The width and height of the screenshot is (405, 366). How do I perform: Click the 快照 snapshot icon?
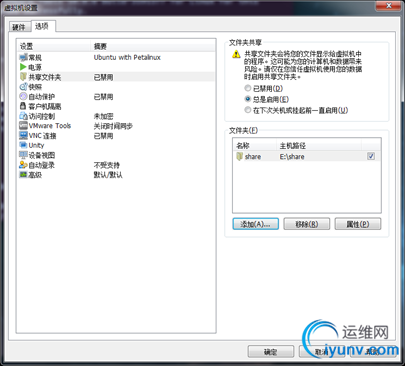(x=23, y=87)
